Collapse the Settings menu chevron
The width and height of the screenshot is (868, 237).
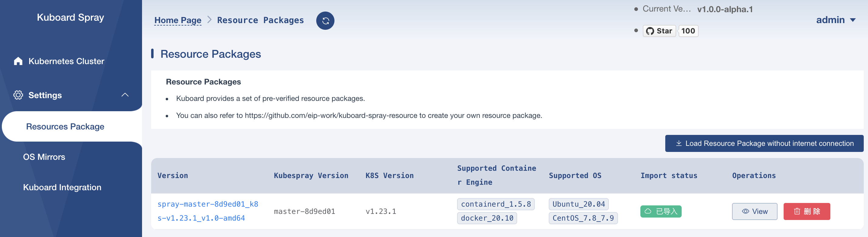tap(125, 95)
